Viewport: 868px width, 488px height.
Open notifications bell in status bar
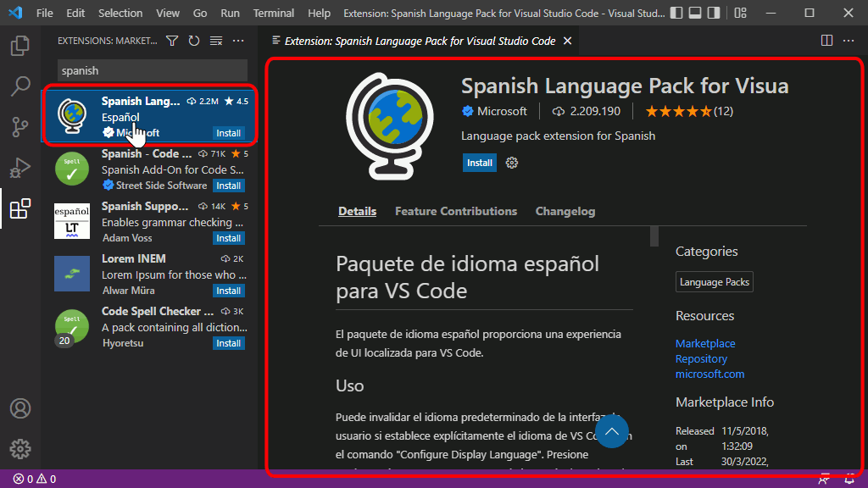(849, 479)
